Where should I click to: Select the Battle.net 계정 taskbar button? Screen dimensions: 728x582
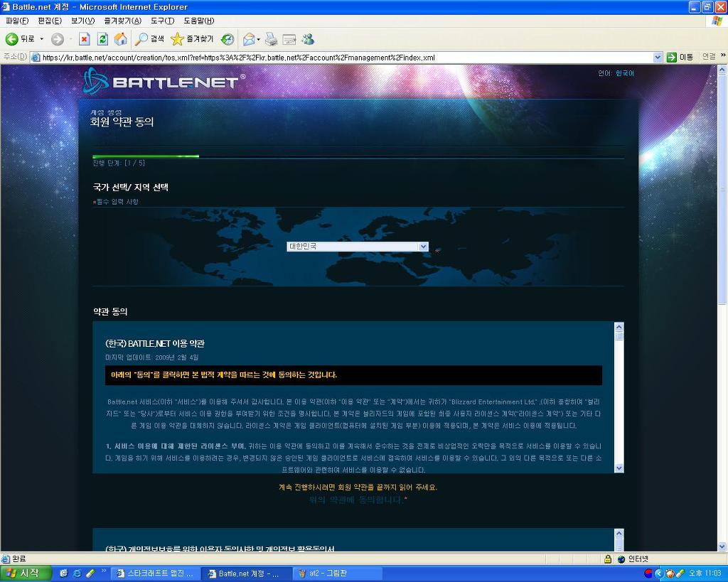pyautogui.click(x=247, y=573)
